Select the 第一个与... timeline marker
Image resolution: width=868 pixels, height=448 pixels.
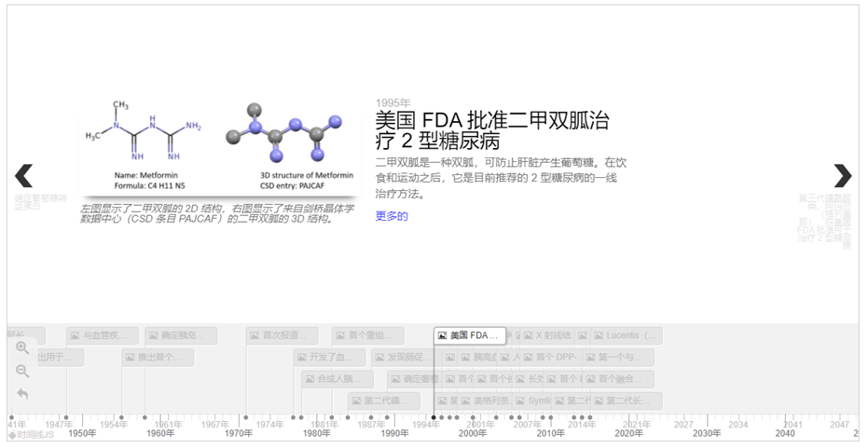click(618, 358)
